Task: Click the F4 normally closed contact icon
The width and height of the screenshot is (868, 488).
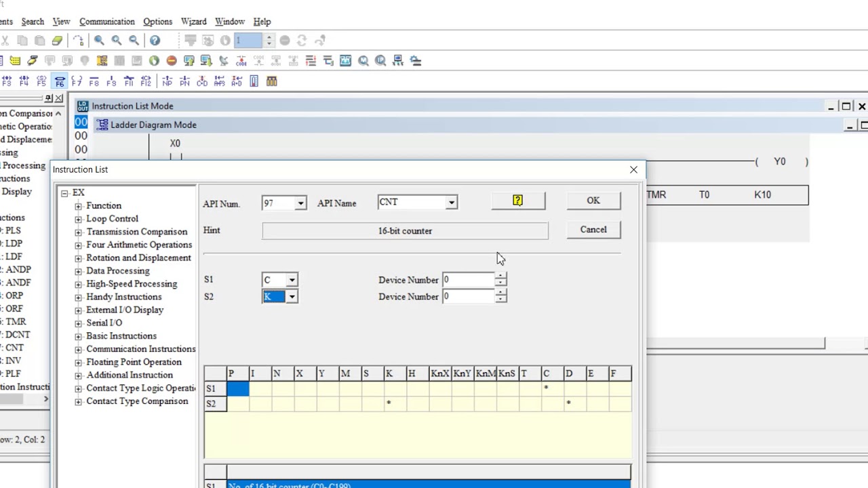Action: click(24, 81)
